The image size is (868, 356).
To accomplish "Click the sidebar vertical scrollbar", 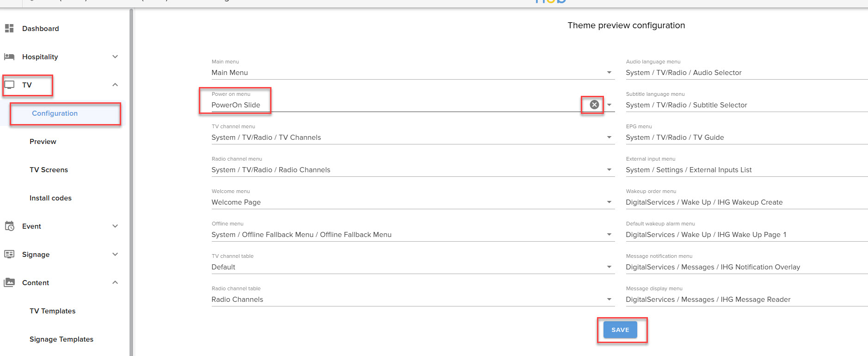I will coord(131,185).
